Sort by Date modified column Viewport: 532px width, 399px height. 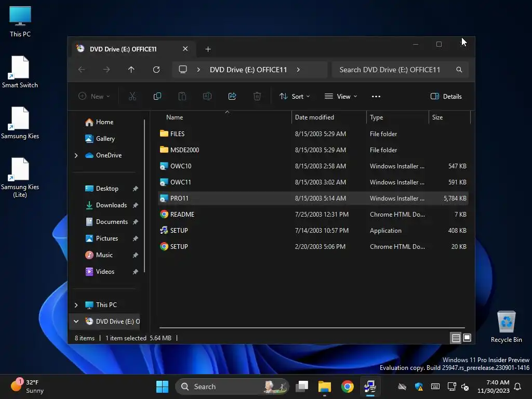329,117
